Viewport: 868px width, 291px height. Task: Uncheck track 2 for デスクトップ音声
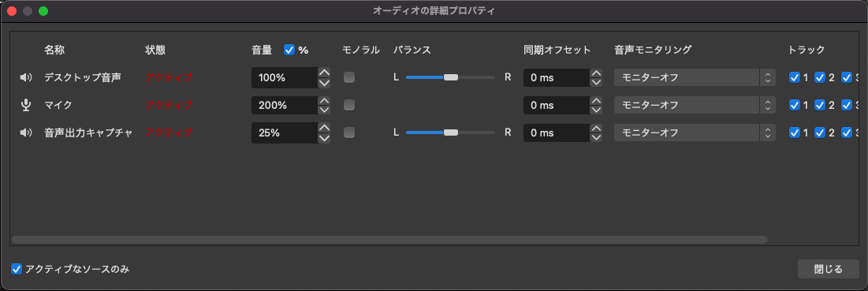pos(821,77)
